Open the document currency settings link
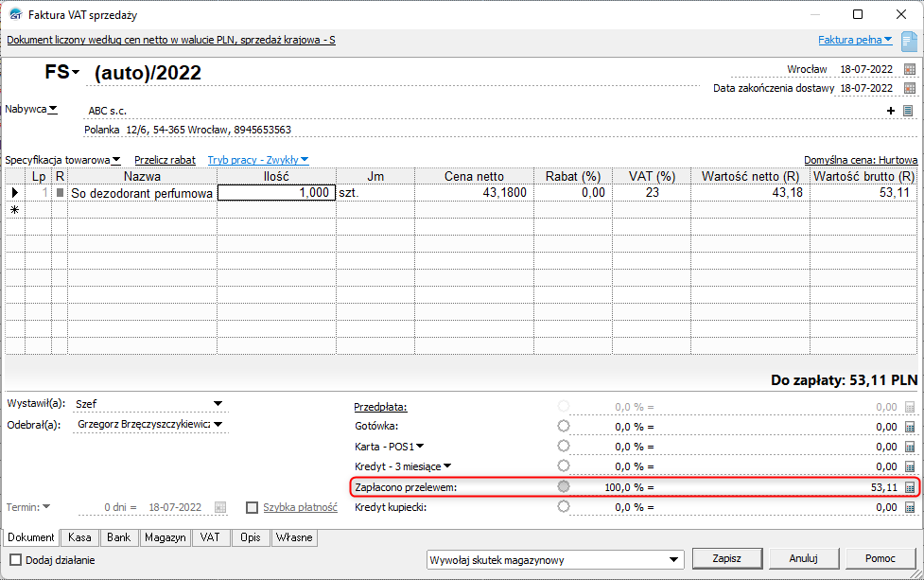The width and height of the screenshot is (924, 580). [x=171, y=40]
